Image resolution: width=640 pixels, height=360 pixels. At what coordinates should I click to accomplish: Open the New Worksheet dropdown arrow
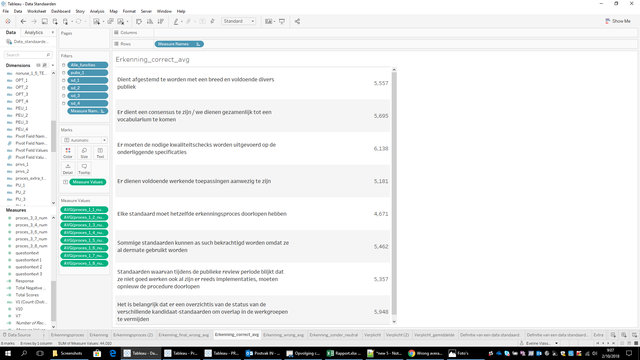click(x=103, y=22)
